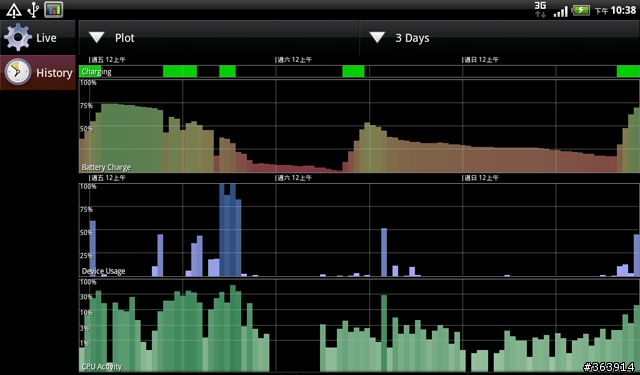Click the Live gear icon

point(18,38)
